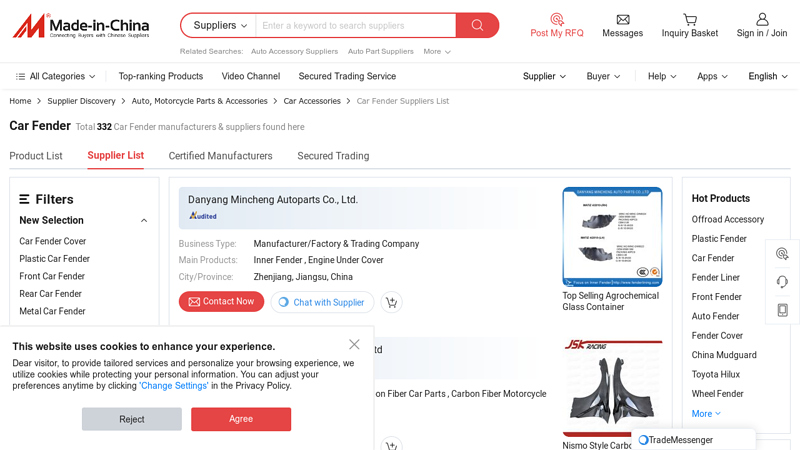The height and width of the screenshot is (450, 800).
Task: Filter by Metal Car Fender
Action: coord(53,311)
